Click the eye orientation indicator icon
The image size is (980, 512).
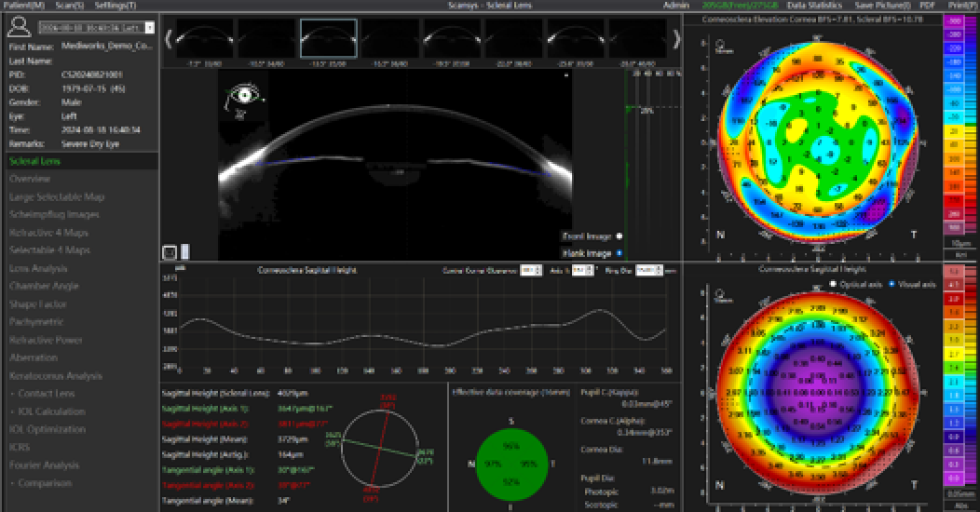245,97
